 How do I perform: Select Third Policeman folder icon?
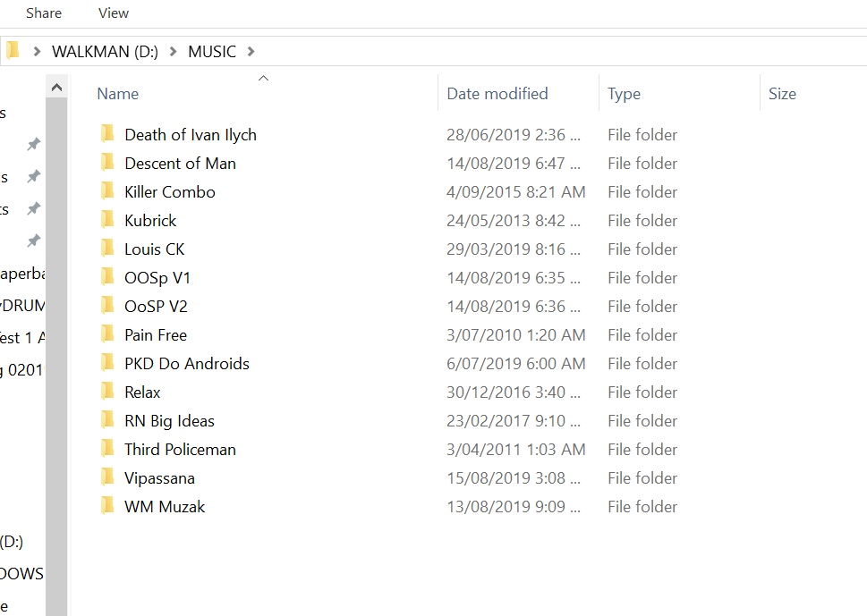(x=107, y=449)
